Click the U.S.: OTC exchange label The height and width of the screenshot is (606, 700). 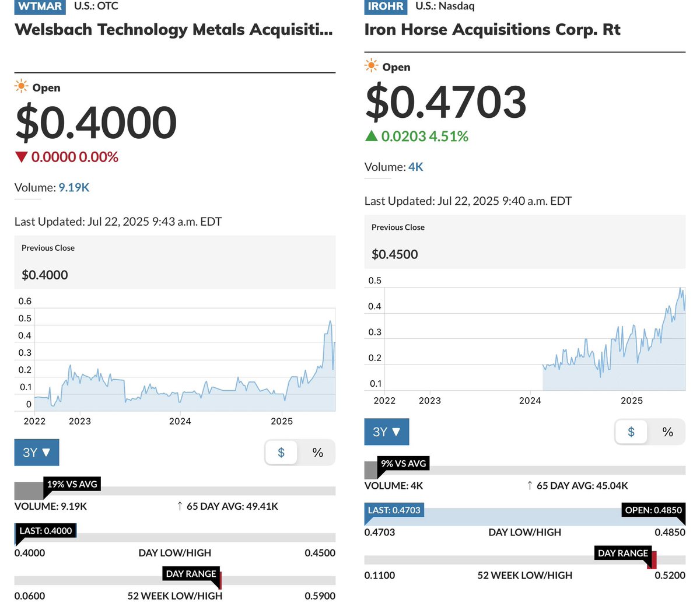96,6
